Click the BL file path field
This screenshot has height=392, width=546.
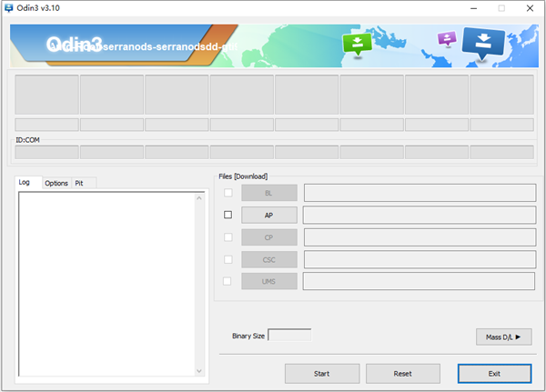tap(420, 193)
